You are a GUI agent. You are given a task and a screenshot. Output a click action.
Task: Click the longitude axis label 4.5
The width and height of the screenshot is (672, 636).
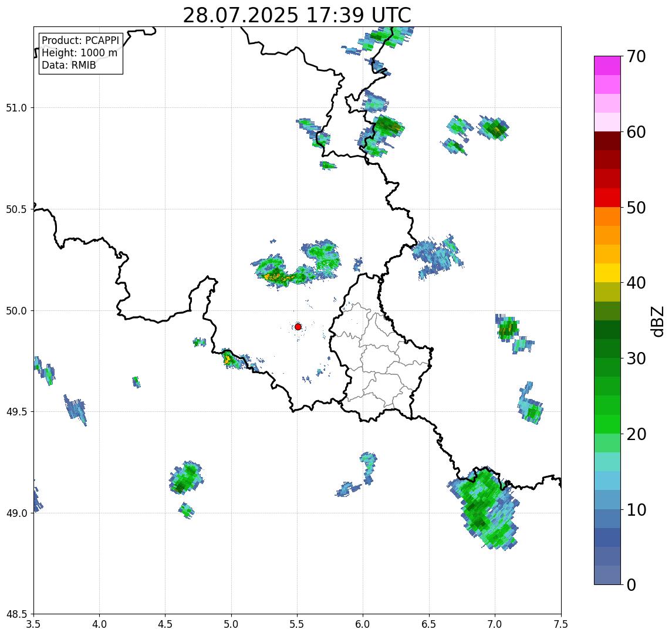click(166, 624)
